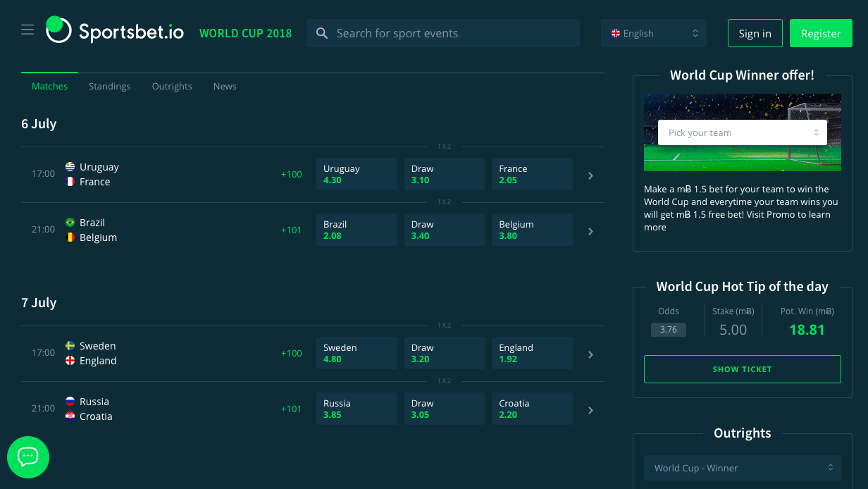Open the live chat bubble
Viewport: 868px width, 489px height.
(28, 457)
